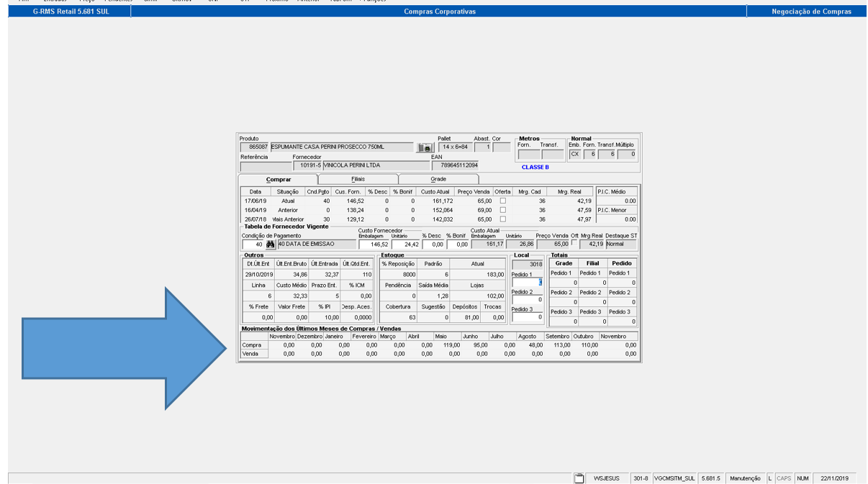The width and height of the screenshot is (868, 484).
Task: Click Emb. value CX in Normal group
Action: [x=575, y=154]
